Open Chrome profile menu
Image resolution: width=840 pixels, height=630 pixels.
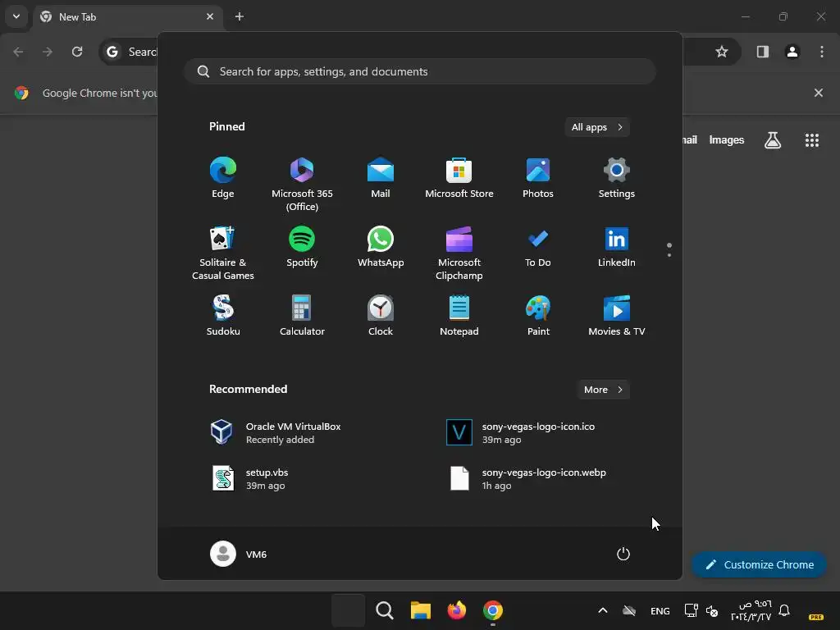coord(792,52)
